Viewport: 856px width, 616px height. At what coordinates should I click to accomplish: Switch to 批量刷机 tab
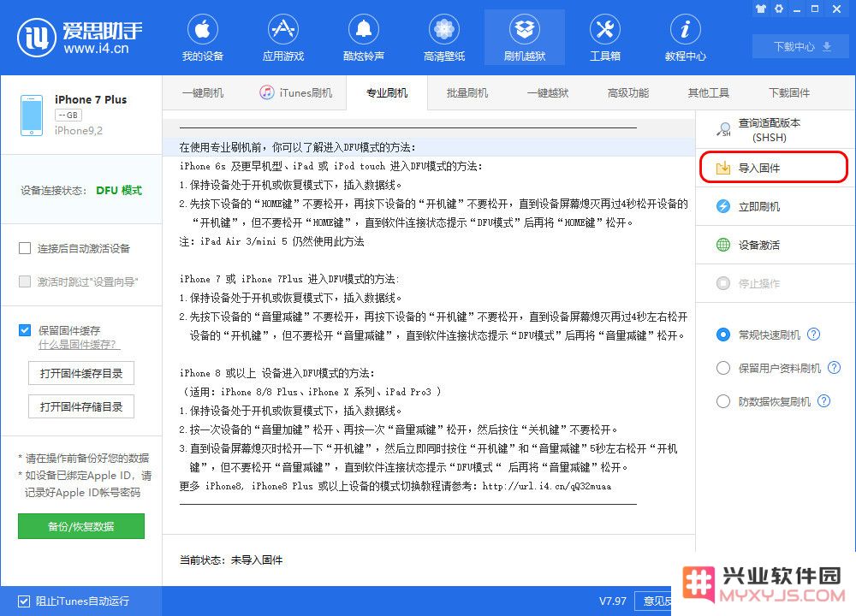pyautogui.click(x=467, y=92)
